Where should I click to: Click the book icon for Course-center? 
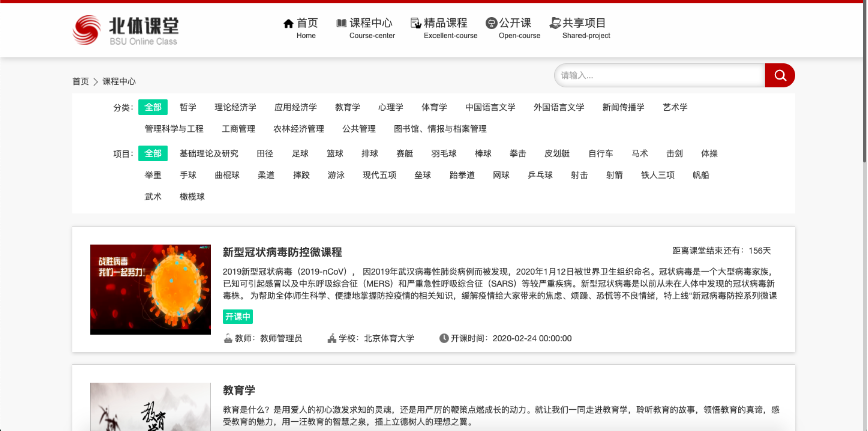[341, 23]
